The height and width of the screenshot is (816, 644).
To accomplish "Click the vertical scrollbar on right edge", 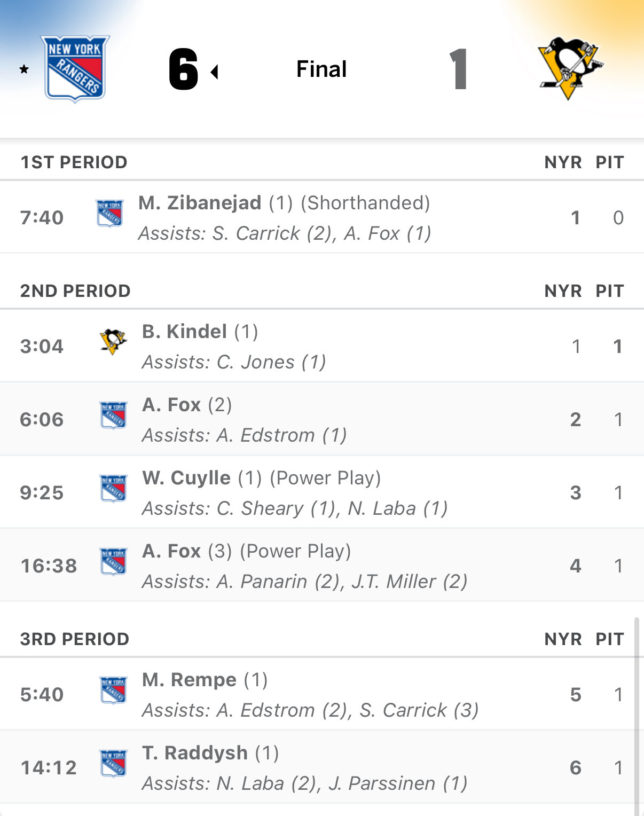I will [x=636, y=716].
